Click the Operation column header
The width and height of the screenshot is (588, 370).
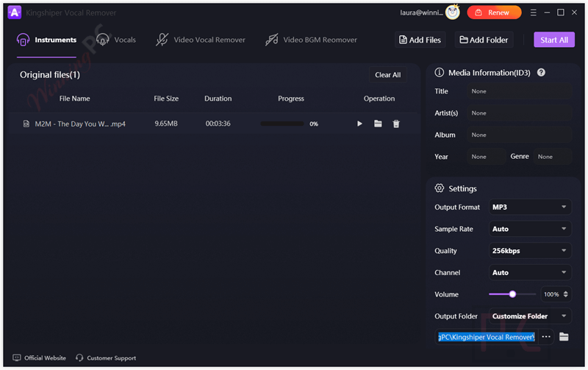click(x=379, y=99)
